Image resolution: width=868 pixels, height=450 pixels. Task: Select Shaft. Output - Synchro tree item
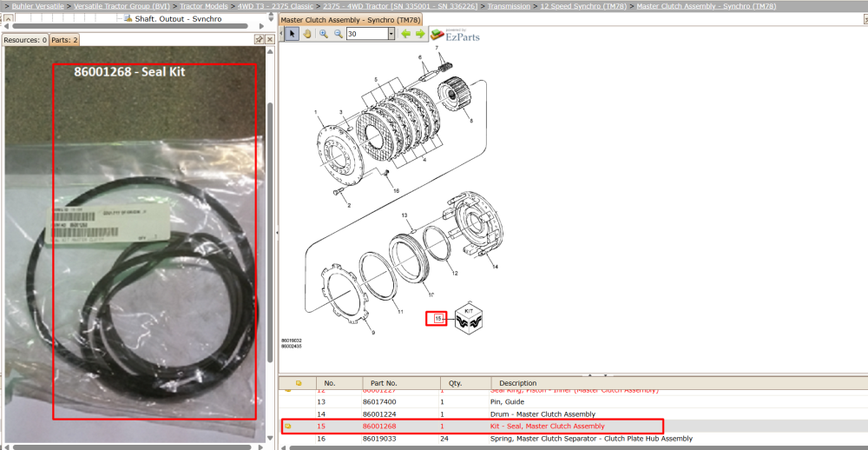pyautogui.click(x=178, y=19)
